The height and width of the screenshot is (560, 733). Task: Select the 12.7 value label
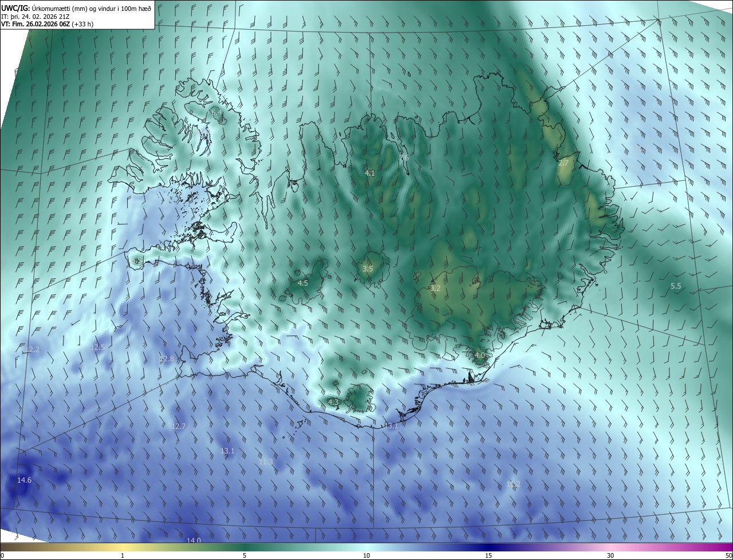(179, 426)
